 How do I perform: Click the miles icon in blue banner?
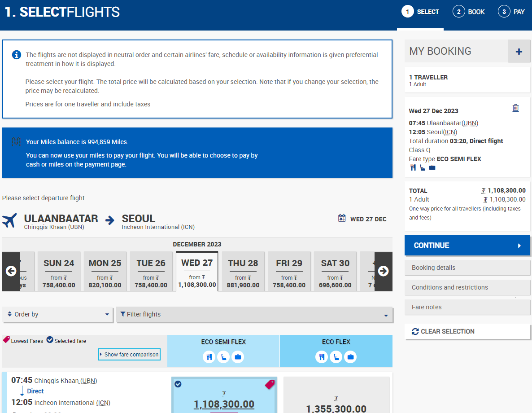tap(16, 141)
